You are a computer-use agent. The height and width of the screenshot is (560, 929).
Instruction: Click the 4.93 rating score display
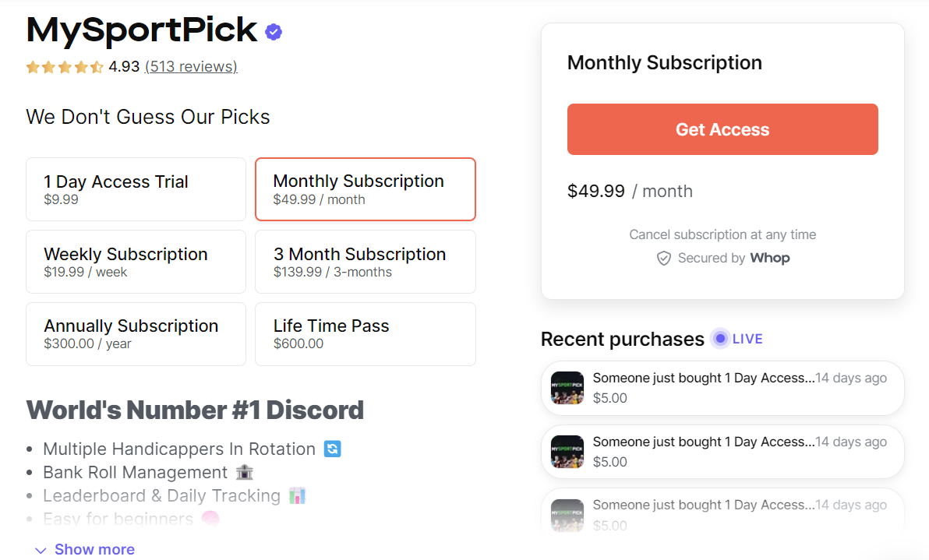(123, 67)
